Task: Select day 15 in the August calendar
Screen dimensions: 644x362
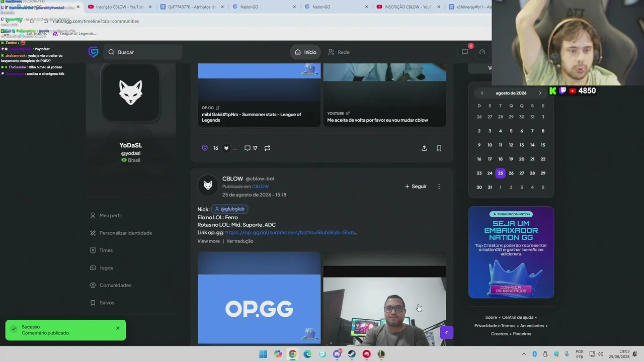Action: tap(543, 145)
